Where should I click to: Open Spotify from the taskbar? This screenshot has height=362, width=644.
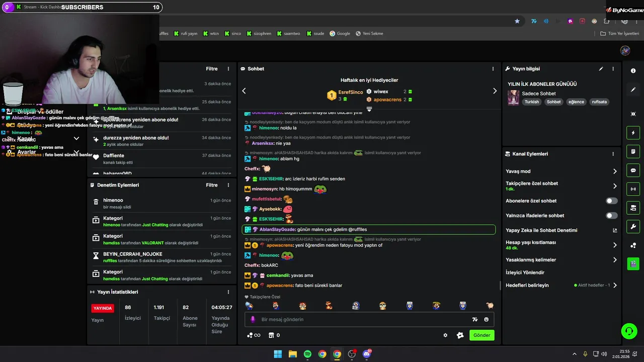tap(307, 354)
